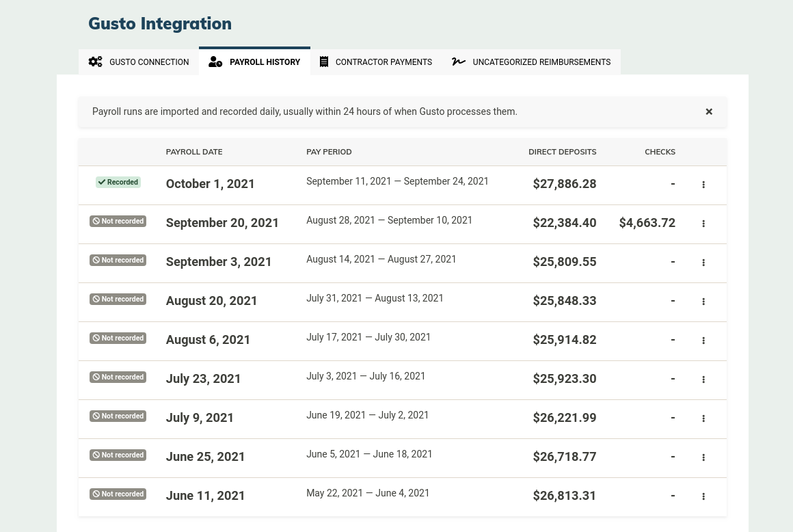Screen dimensions: 793x532
Task: Click the Direct Deposits column header
Action: coord(563,152)
